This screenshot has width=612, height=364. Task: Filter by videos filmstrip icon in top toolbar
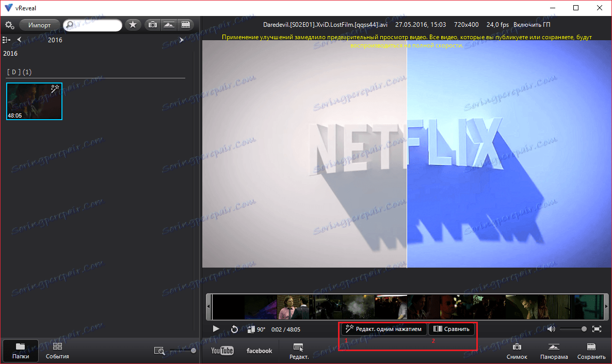pos(186,25)
